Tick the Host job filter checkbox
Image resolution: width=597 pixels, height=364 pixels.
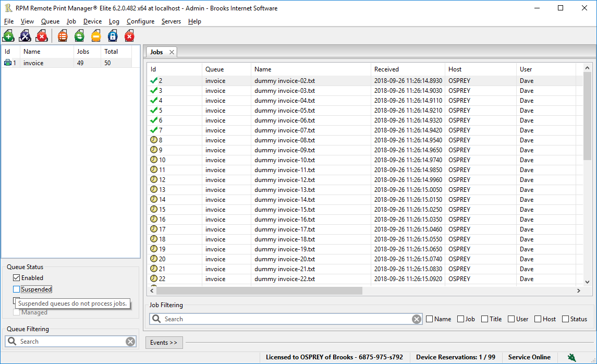click(538, 319)
